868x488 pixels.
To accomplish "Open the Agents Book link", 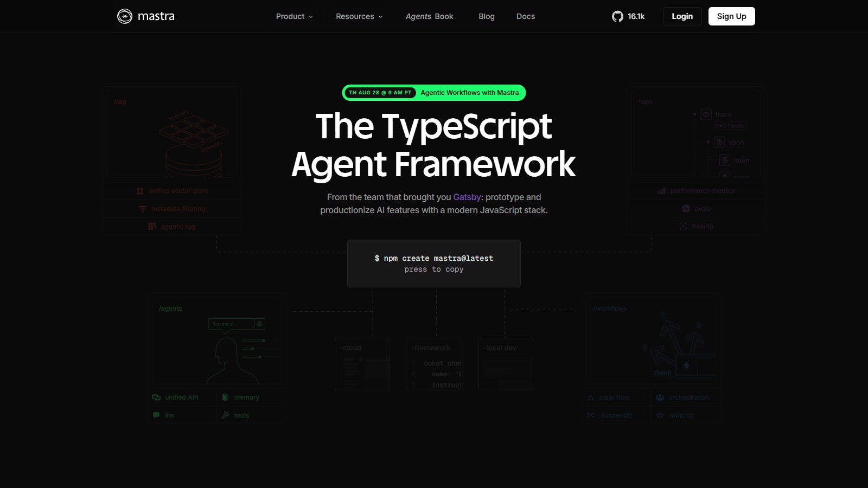I will click(429, 16).
